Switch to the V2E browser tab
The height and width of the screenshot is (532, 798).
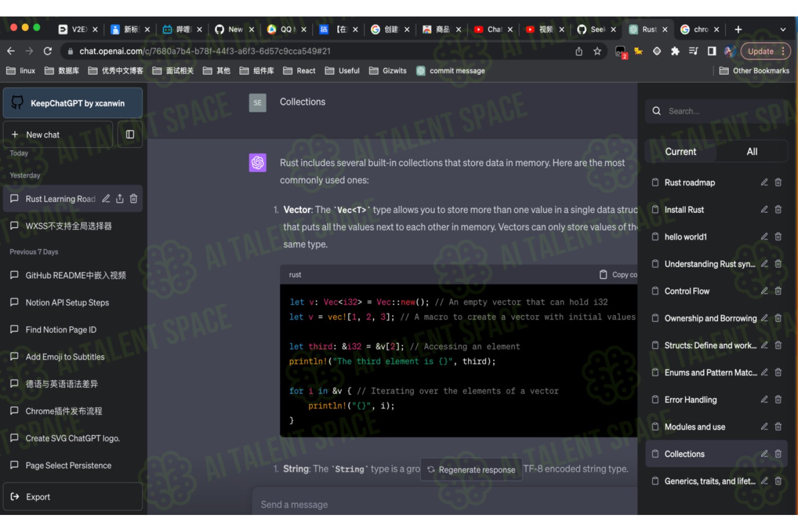coord(79,30)
